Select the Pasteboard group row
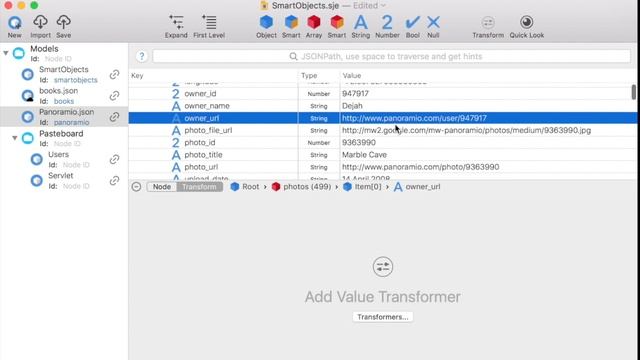The height and width of the screenshot is (360, 640). tap(61, 134)
